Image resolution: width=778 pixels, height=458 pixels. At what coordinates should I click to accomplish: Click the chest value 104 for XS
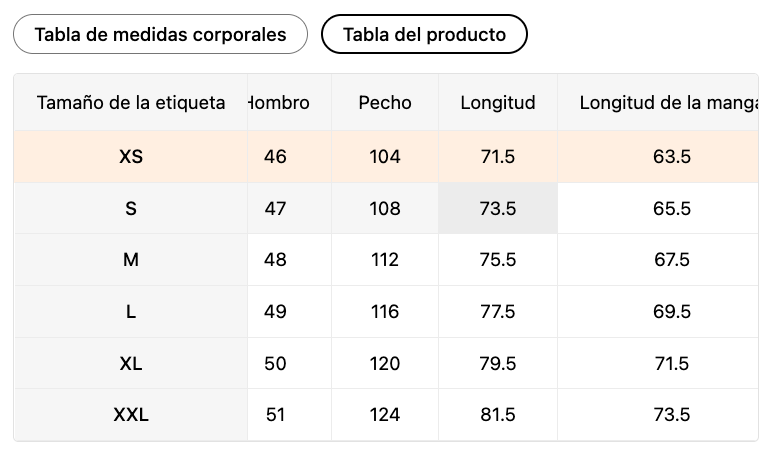tap(385, 156)
